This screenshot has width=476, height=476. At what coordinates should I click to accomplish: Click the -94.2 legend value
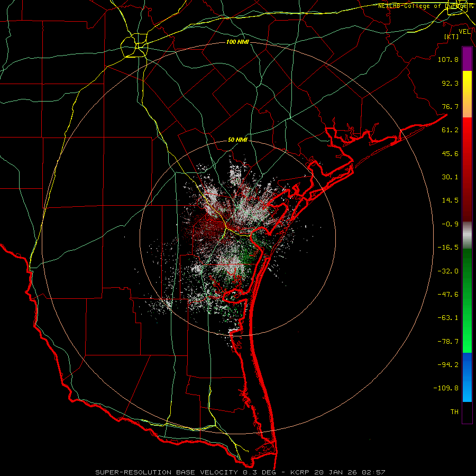coord(448,364)
